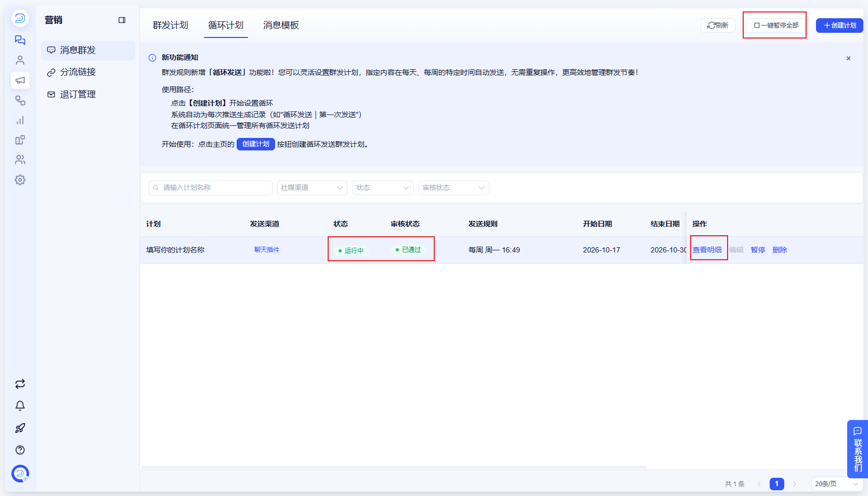
Task: Go to page 1 in pagination
Action: 776,484
